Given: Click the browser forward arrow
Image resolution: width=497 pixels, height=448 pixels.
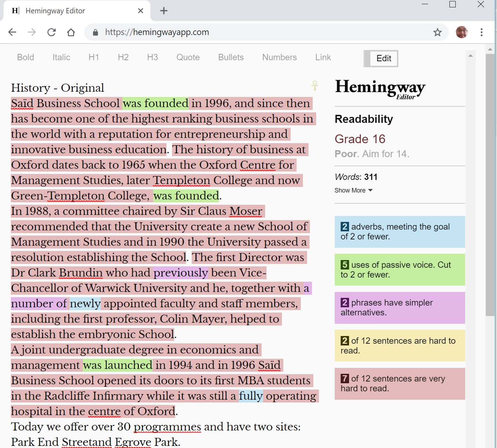Looking at the screenshot, I should pyautogui.click(x=32, y=32).
